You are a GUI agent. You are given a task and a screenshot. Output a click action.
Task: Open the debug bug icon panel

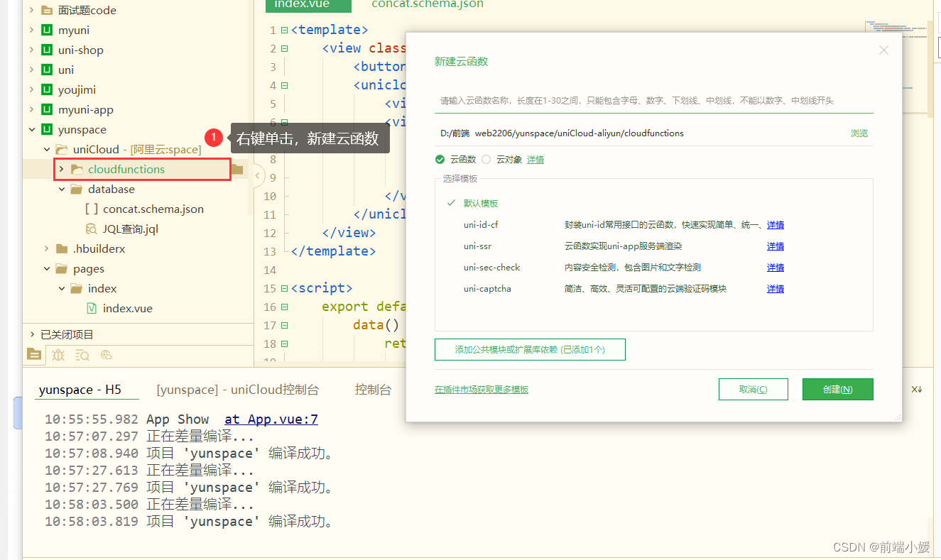[58, 354]
